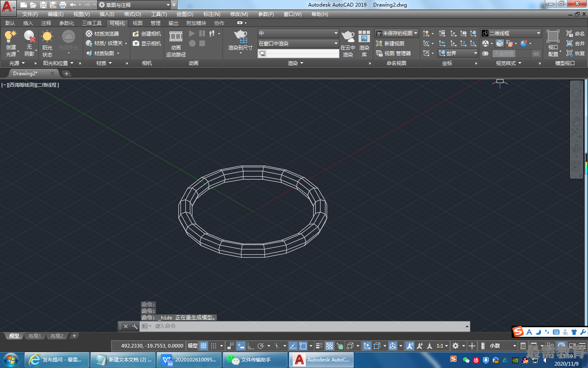Click the play animation button in Animation panel

click(192, 34)
